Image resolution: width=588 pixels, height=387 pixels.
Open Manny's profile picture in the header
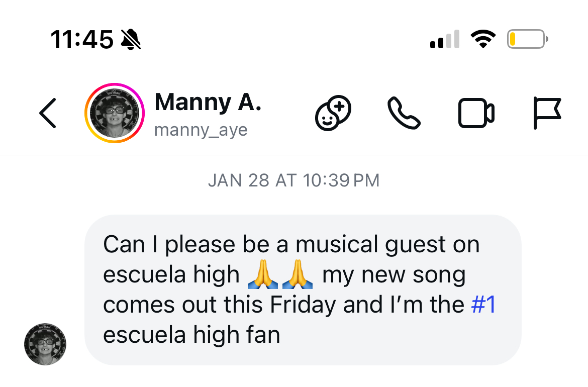click(114, 113)
